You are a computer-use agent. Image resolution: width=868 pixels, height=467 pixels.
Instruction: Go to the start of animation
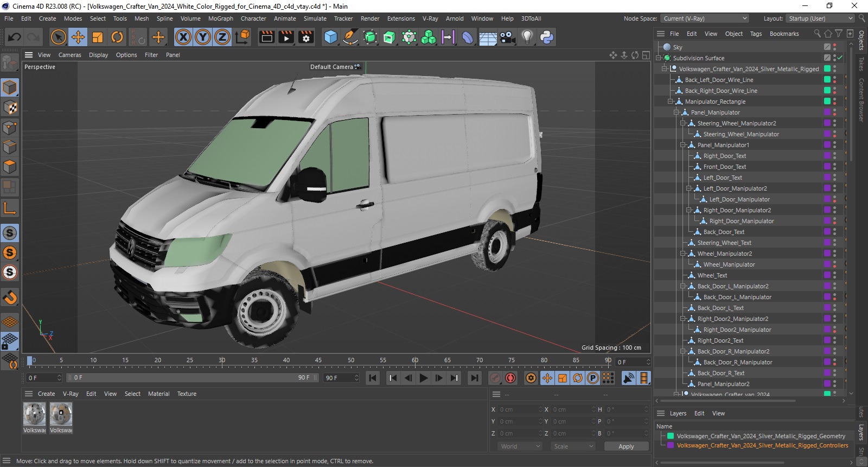(373, 378)
